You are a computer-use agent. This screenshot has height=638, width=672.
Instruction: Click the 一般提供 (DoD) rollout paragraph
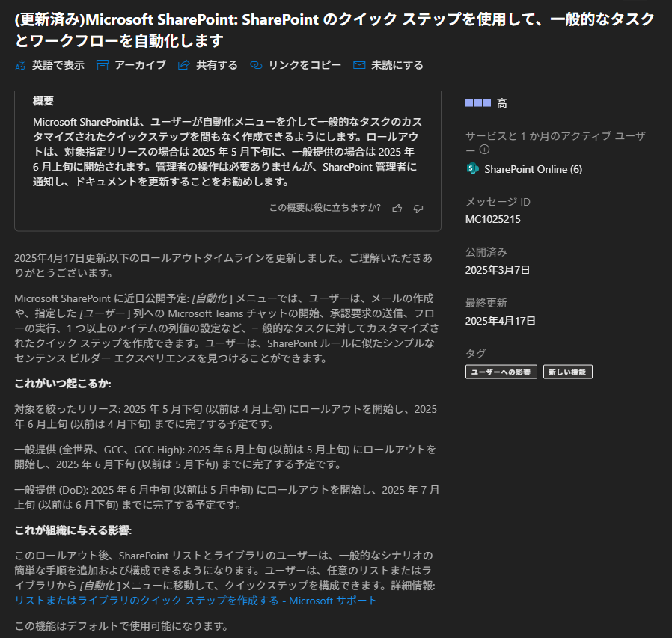click(227, 497)
